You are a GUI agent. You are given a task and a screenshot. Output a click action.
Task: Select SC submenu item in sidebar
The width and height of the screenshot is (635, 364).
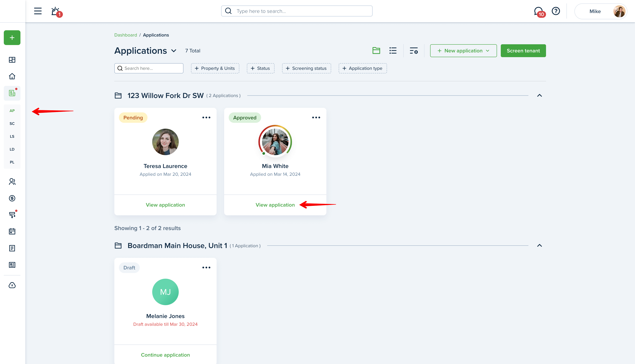pos(12,124)
